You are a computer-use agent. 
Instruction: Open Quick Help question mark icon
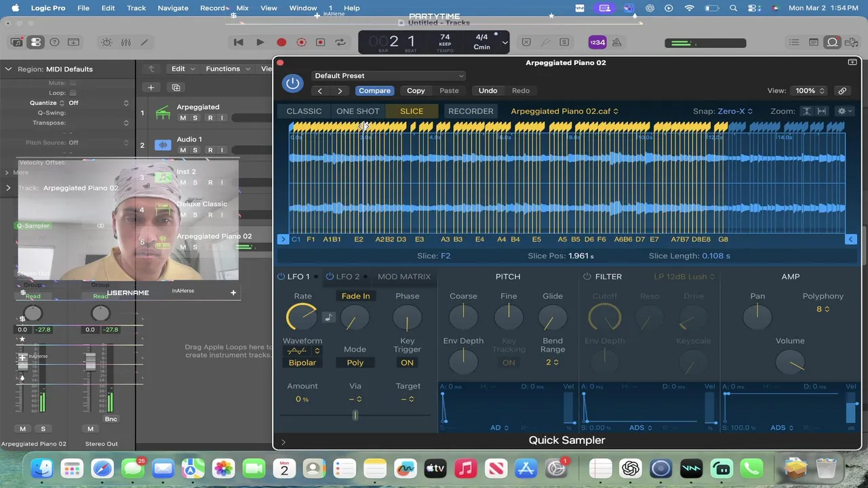[x=54, y=42]
